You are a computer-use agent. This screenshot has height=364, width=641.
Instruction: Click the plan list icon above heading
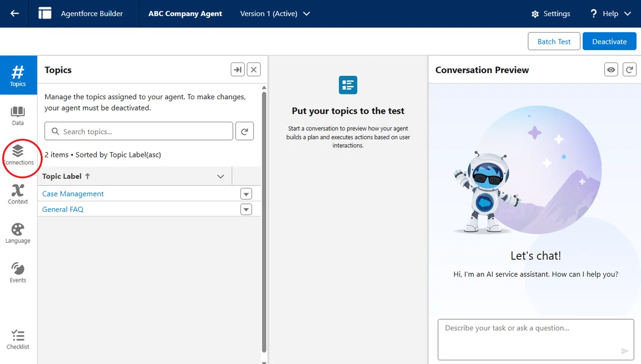tap(348, 85)
